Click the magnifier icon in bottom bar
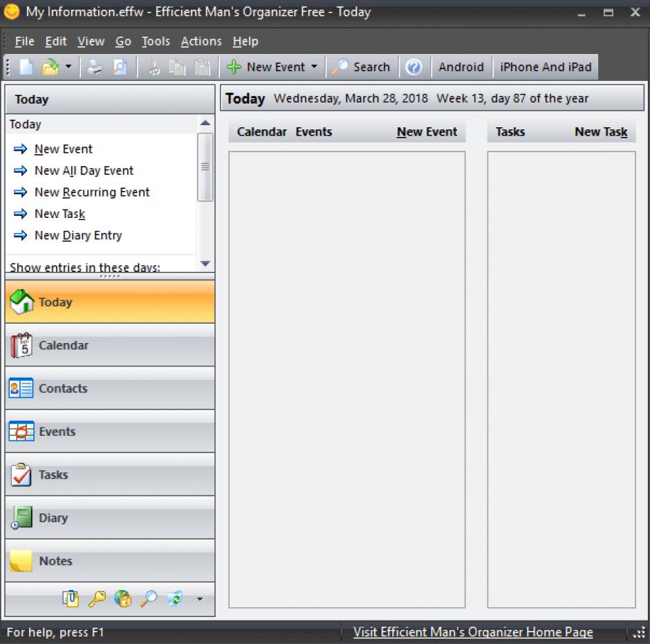Viewport: 650px width, 644px height. [x=149, y=599]
